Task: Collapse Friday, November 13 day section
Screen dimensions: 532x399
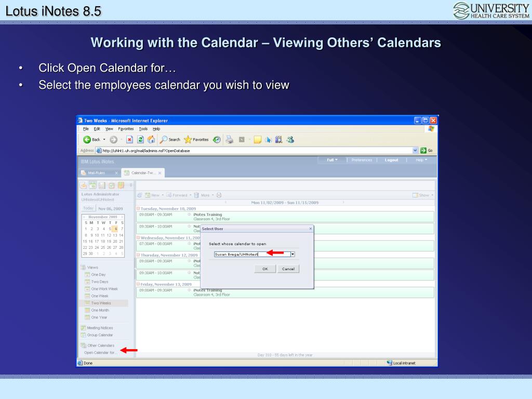Action: click(138, 284)
